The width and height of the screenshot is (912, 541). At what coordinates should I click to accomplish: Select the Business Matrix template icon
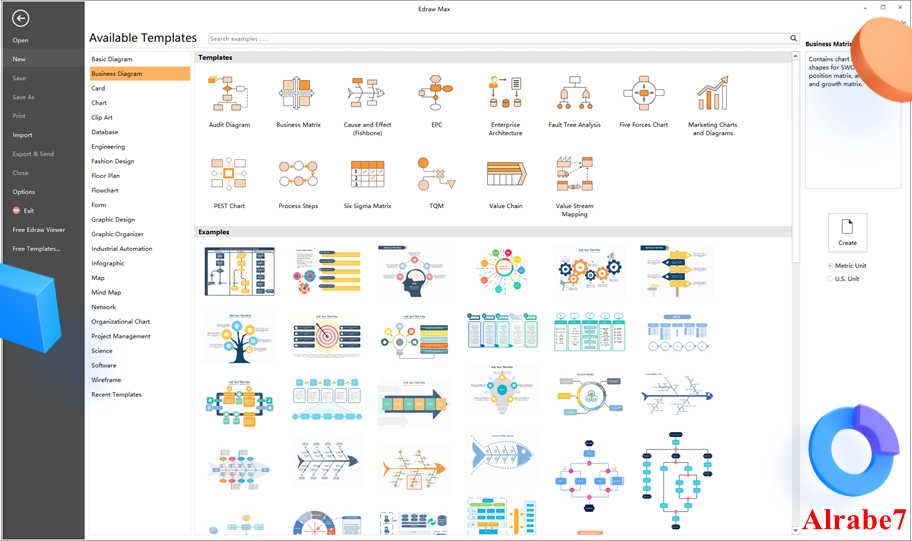[298, 93]
